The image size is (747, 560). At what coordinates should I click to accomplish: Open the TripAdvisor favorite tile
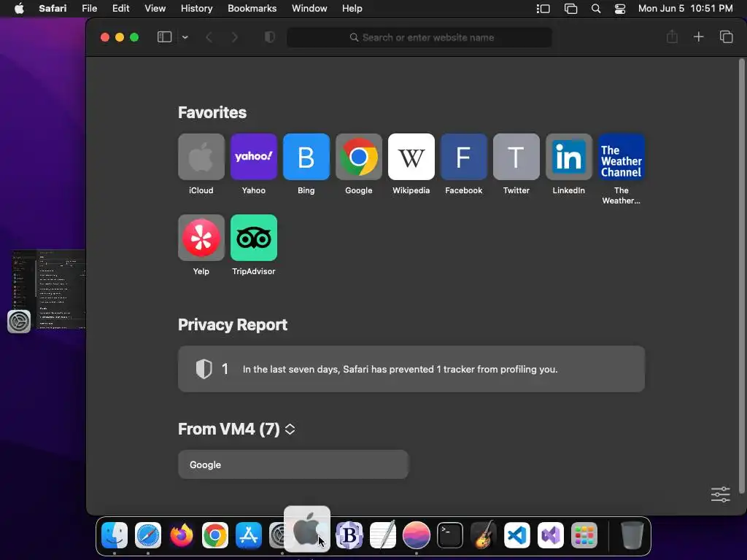pos(253,238)
